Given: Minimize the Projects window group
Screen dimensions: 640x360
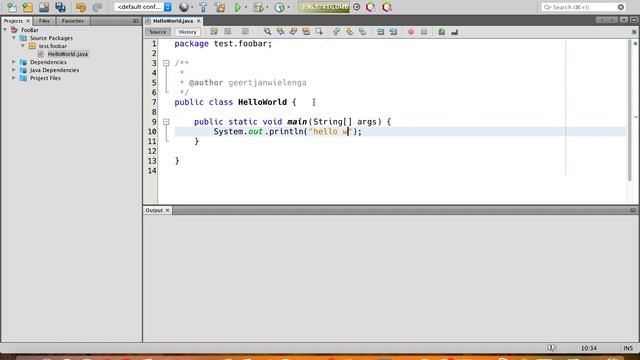Looking at the screenshot, I should 136,21.
